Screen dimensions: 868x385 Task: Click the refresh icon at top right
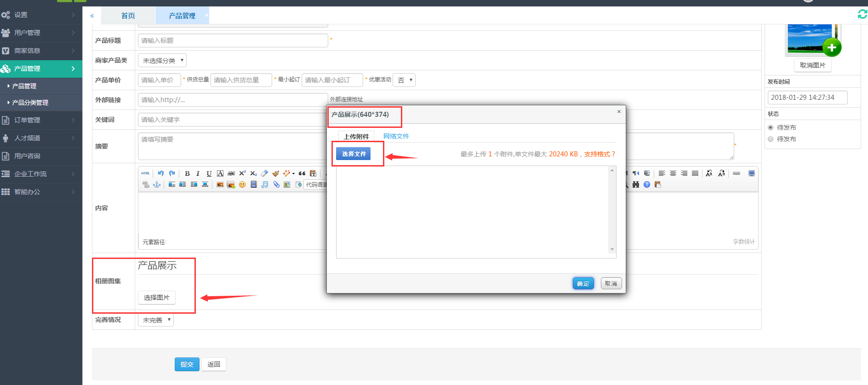pos(862,14)
